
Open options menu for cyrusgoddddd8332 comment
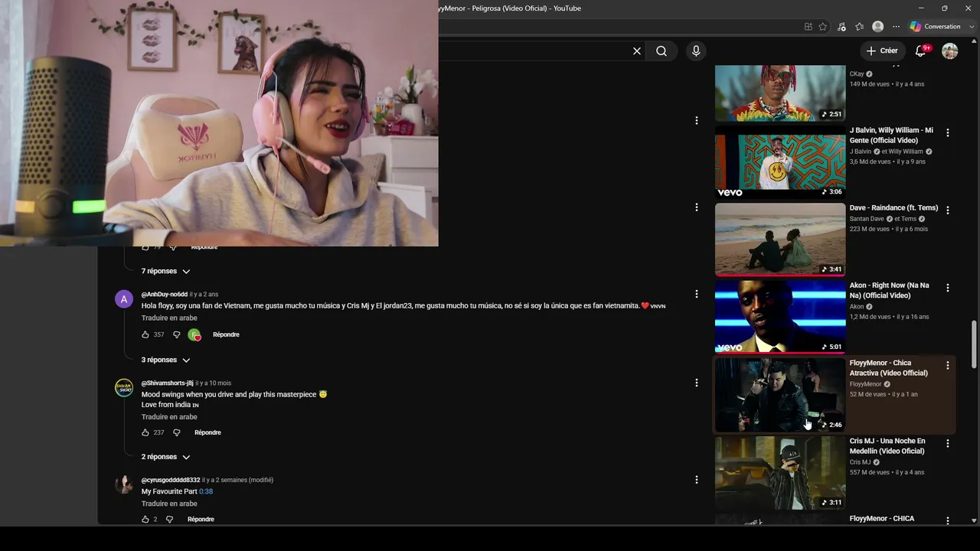pyautogui.click(x=697, y=480)
